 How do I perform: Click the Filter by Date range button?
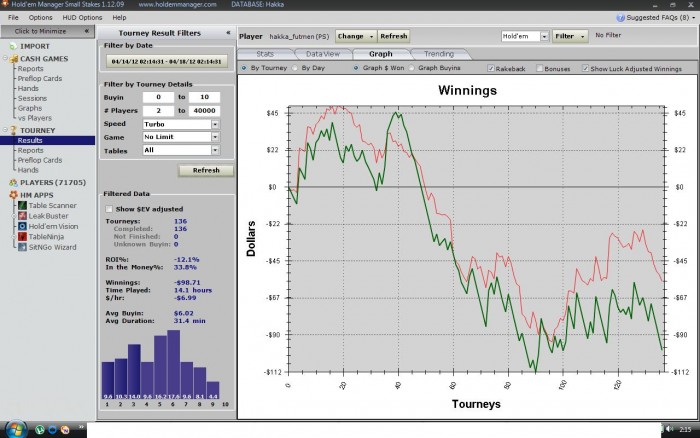pyautogui.click(x=167, y=62)
